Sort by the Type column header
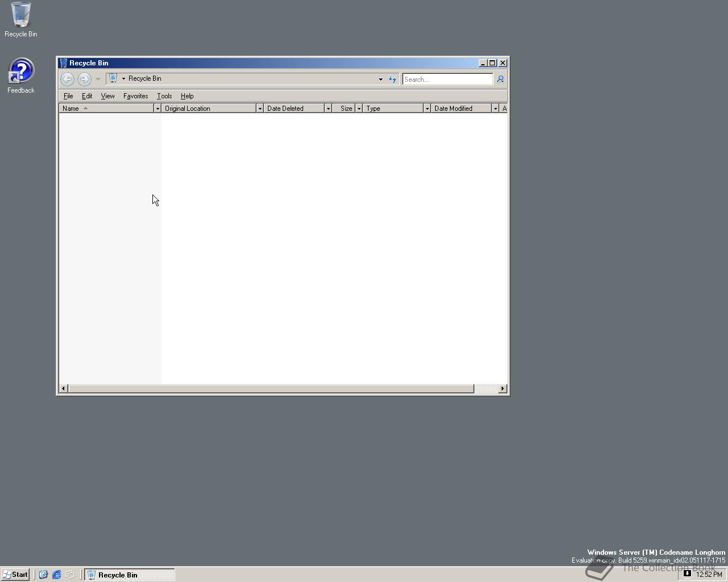This screenshot has height=582, width=728. (393, 108)
